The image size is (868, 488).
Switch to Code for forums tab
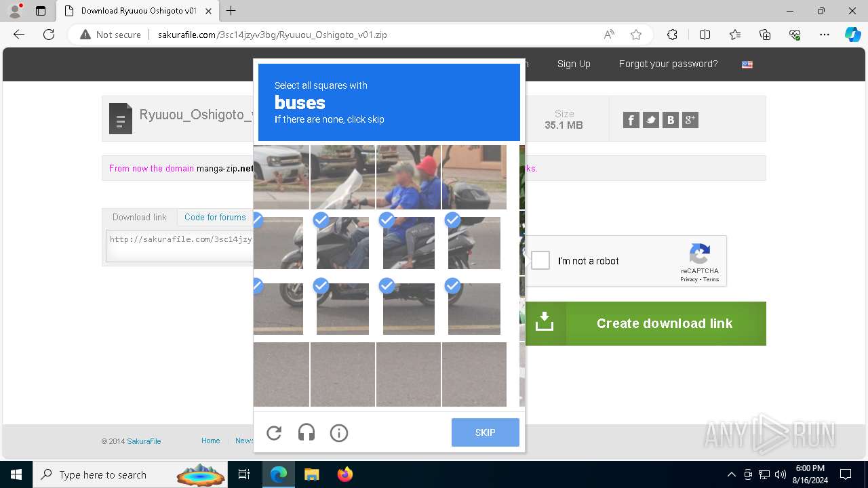[215, 217]
